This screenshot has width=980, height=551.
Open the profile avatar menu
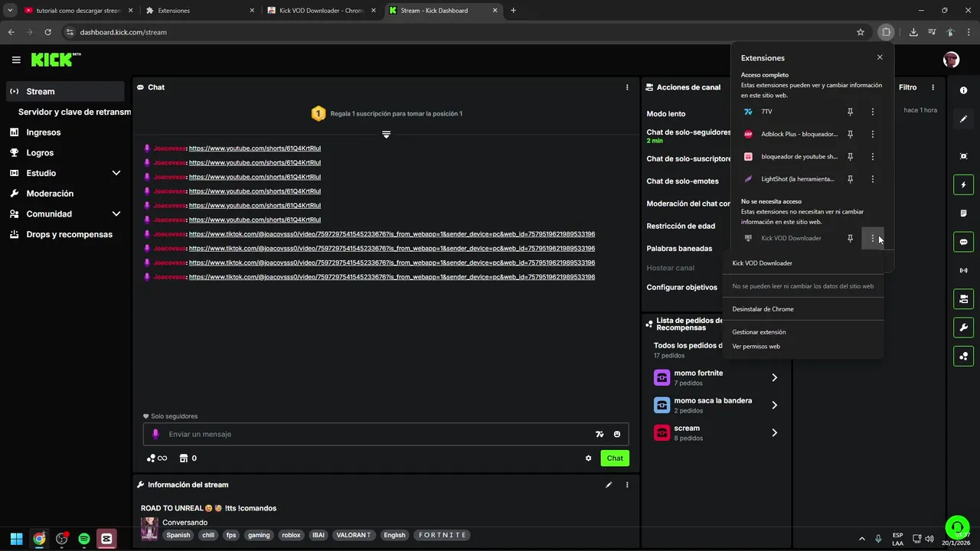pos(951,60)
